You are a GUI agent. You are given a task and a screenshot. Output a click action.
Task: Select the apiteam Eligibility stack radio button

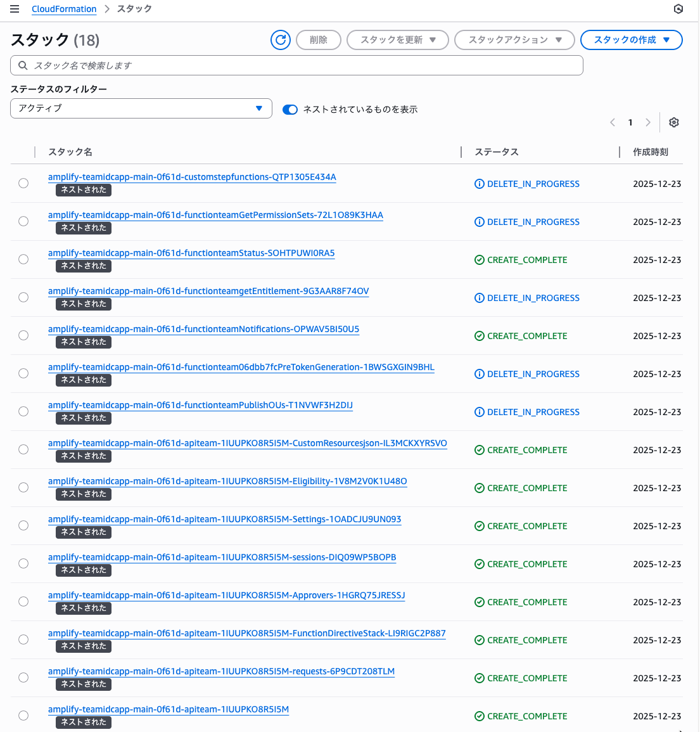click(x=23, y=487)
